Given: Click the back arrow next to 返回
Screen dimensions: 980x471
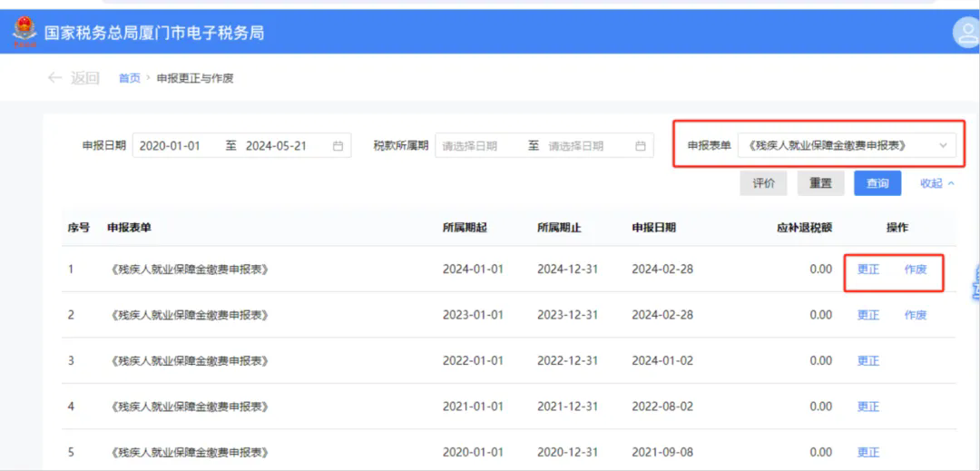Looking at the screenshot, I should click(x=55, y=78).
